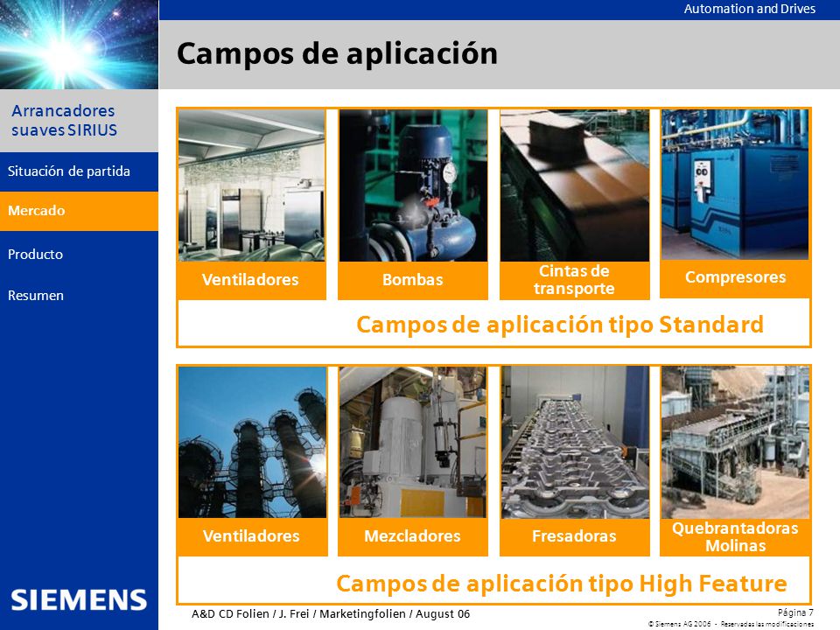Open the Quebrantadoras crusher plant photo
Screen dimensions: 840x630
click(x=735, y=442)
